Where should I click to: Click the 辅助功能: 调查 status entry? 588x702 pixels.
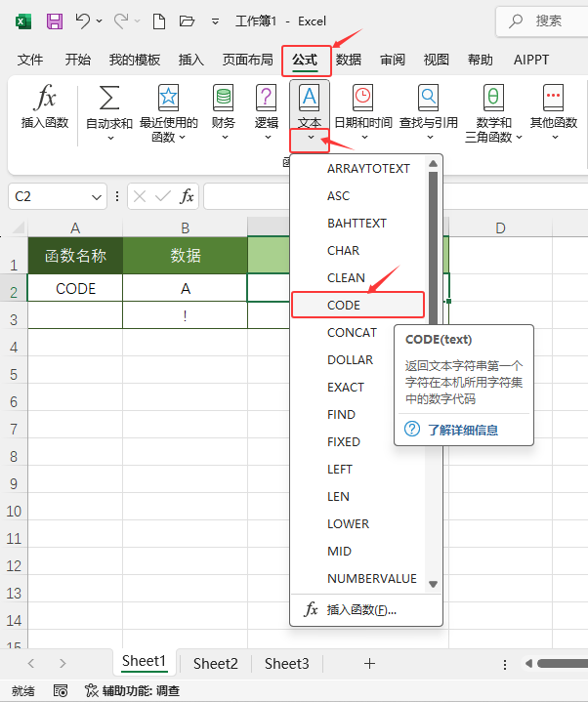pyautogui.click(x=133, y=691)
